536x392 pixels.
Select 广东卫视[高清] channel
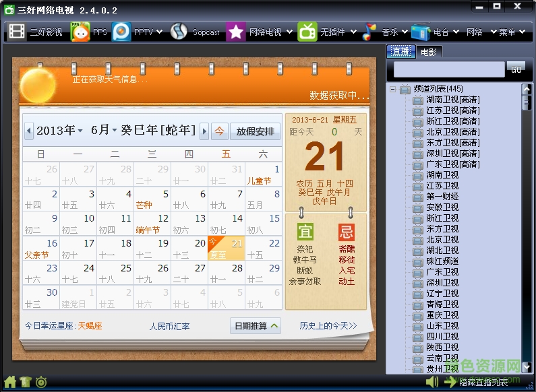pos(453,164)
